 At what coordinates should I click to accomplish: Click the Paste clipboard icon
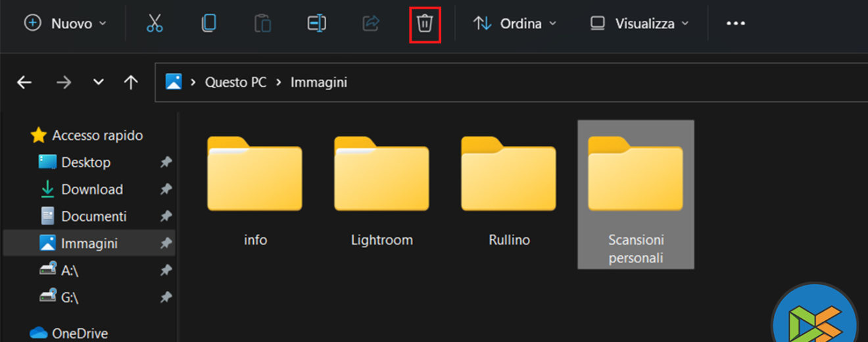[x=262, y=24]
